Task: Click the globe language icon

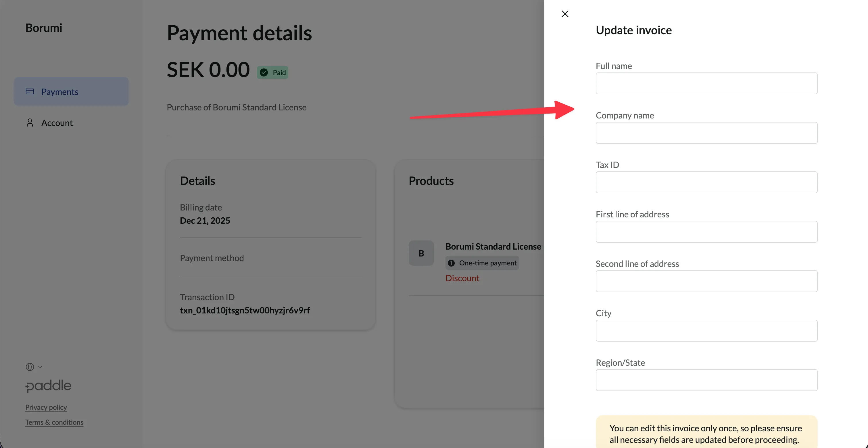Action: coord(30,367)
